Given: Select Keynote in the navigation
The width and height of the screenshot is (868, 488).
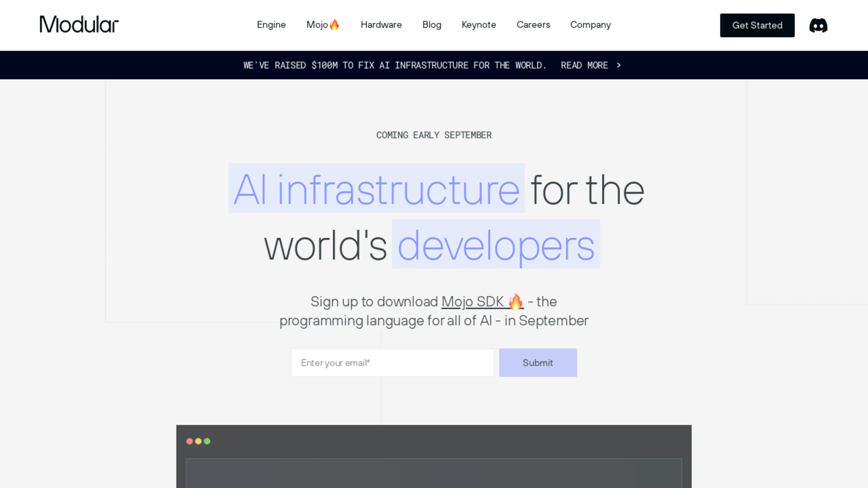Looking at the screenshot, I should (x=479, y=25).
